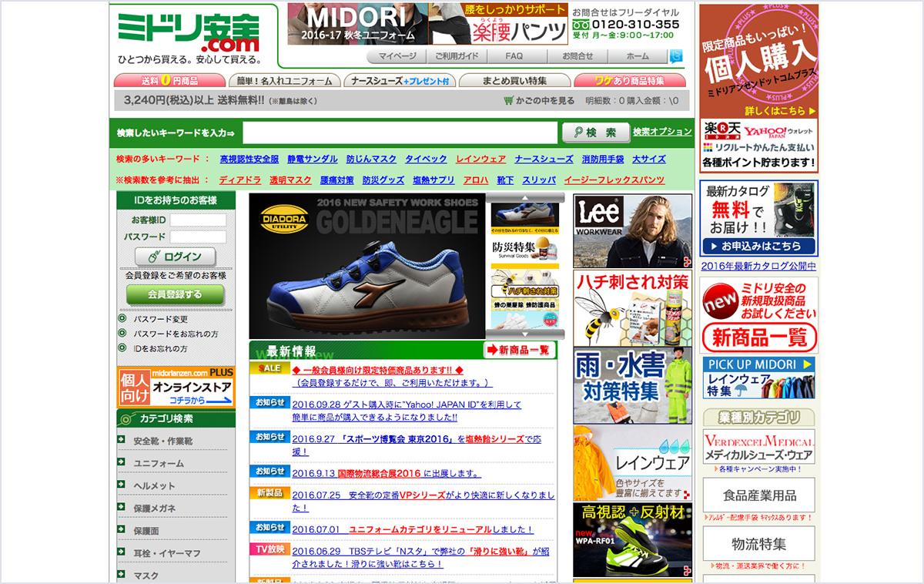
Task: Open the レインウェア keyword link
Action: [x=480, y=159]
